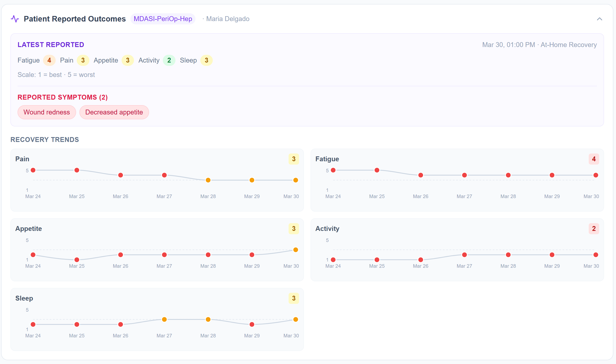Collapse the Patient Reported Outcomes panel
Viewport: 616px width, 364px height.
click(x=599, y=19)
